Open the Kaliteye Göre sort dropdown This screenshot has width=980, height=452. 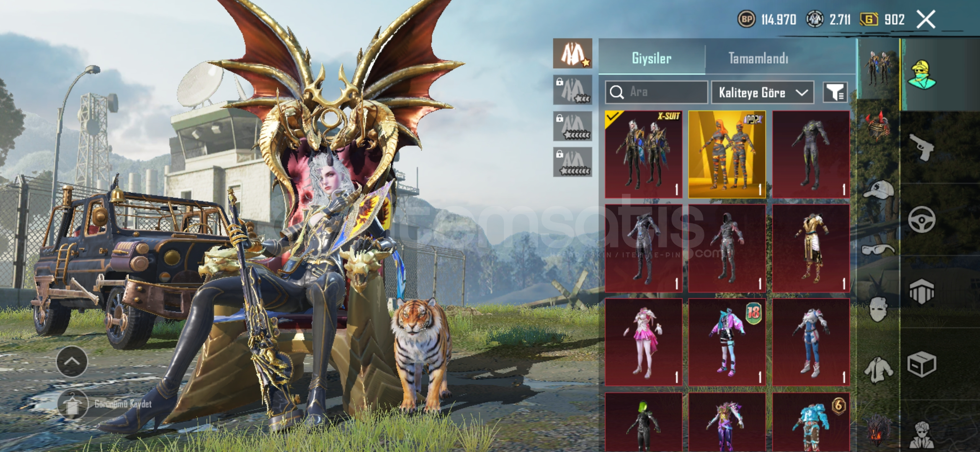coord(763,92)
